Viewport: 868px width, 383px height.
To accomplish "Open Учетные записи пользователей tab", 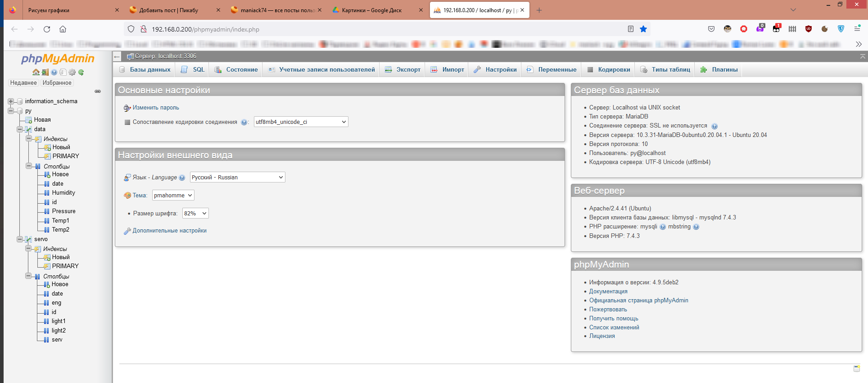I will point(321,70).
